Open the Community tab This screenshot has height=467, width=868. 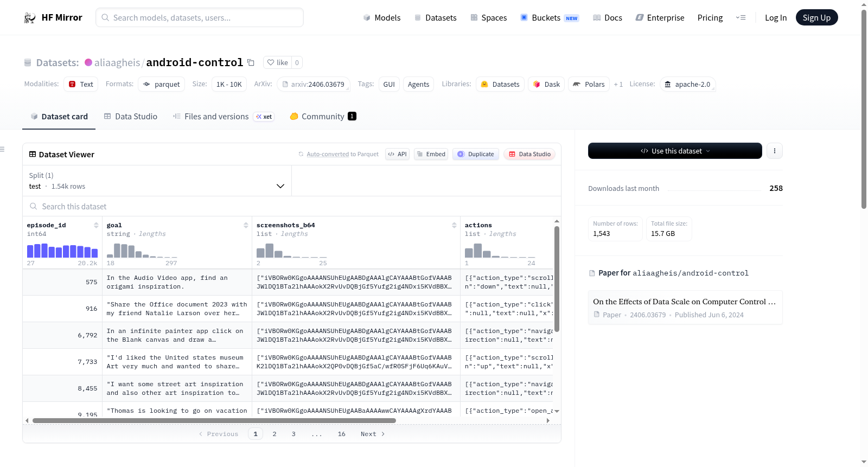(323, 117)
